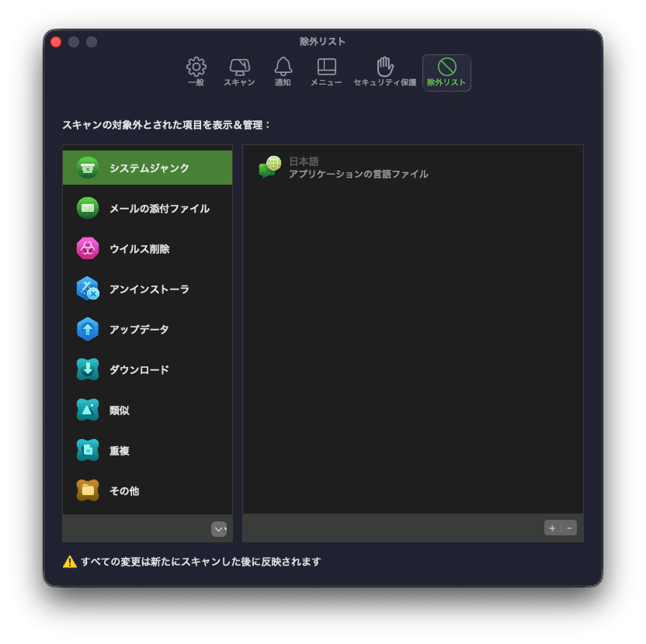Click the + button to add an exclusion

pyautogui.click(x=552, y=527)
